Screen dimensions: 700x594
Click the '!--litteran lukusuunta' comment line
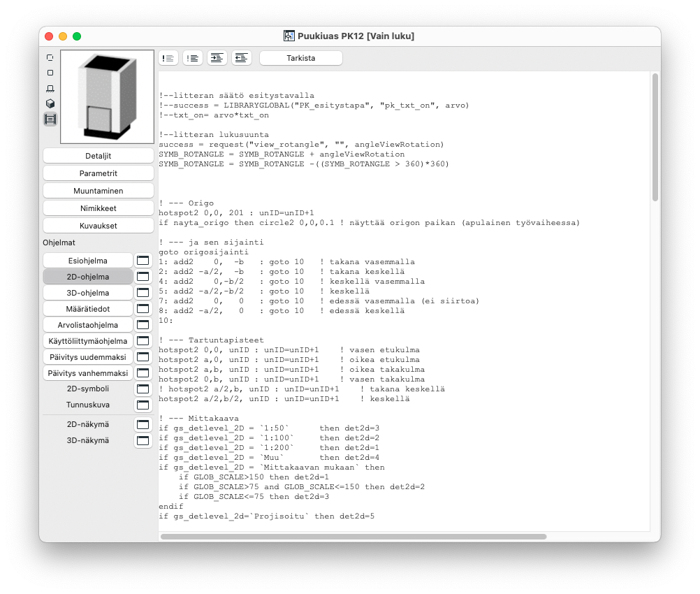pos(214,135)
